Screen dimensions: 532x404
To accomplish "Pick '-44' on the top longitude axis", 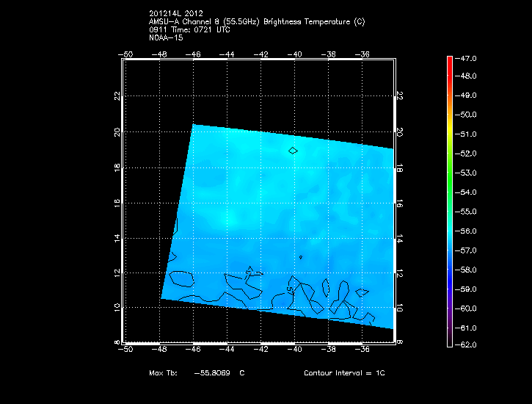I will click(227, 54).
